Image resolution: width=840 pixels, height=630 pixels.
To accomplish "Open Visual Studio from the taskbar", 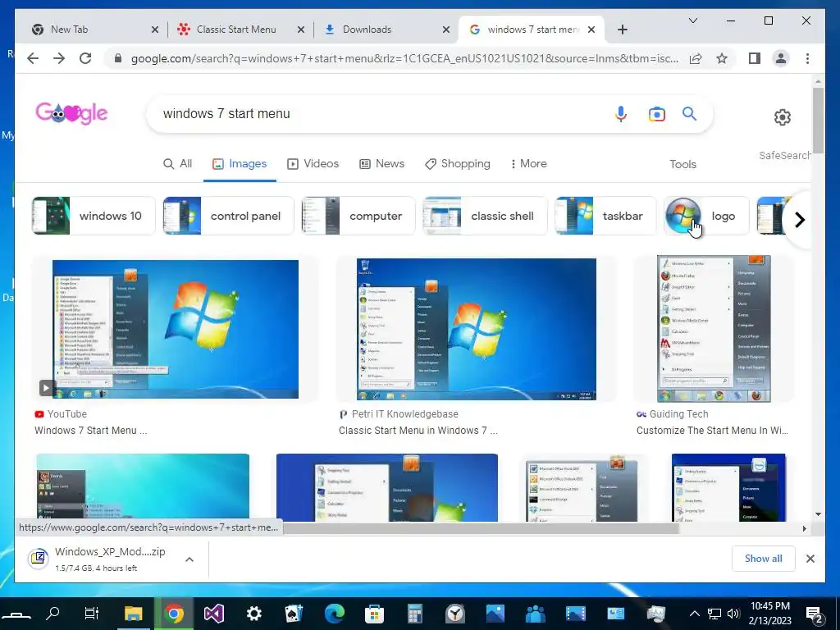I will click(214, 614).
